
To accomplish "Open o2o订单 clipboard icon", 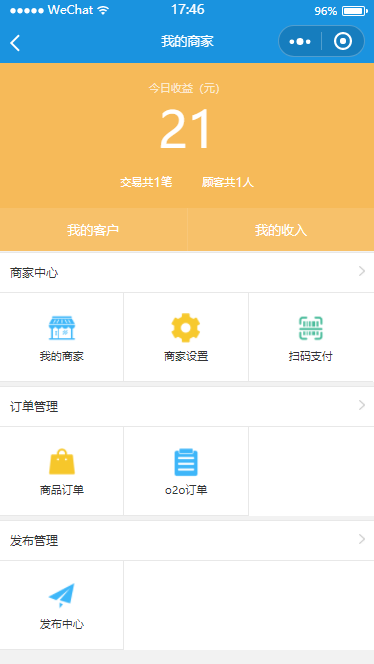I will pos(186,462).
